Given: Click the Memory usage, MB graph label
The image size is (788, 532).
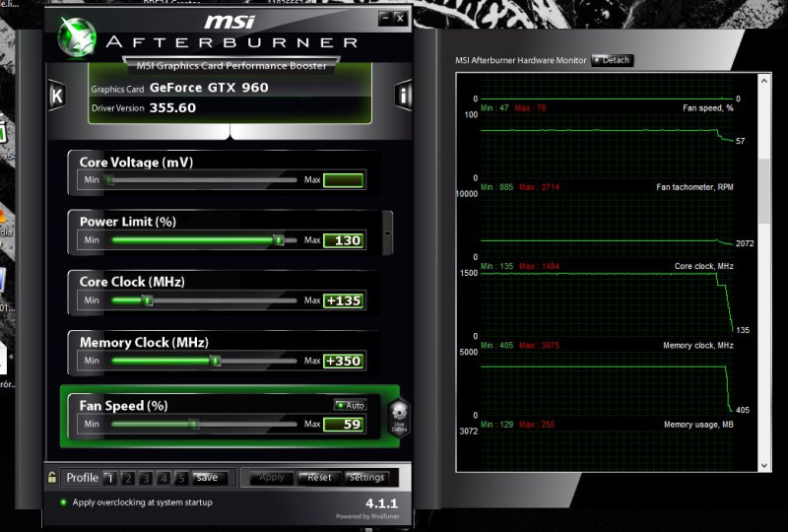Looking at the screenshot, I should point(698,425).
